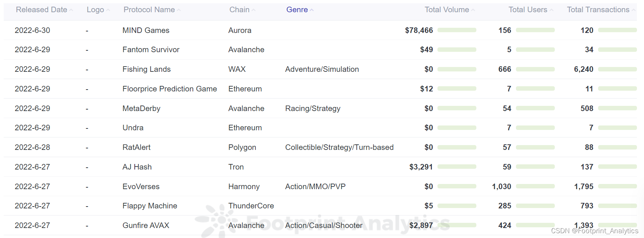The image size is (644, 238).
Task: Click Fishing Lands total transactions bar
Action: pos(617,69)
